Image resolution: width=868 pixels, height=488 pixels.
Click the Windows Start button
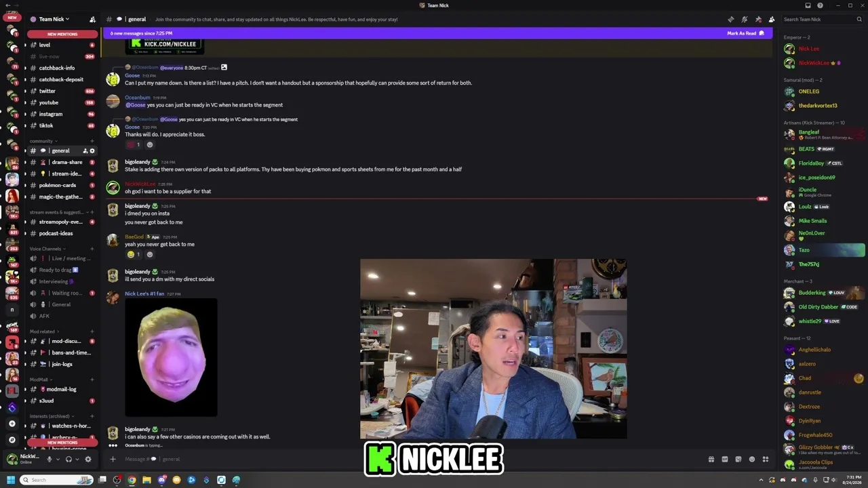tap(11, 480)
